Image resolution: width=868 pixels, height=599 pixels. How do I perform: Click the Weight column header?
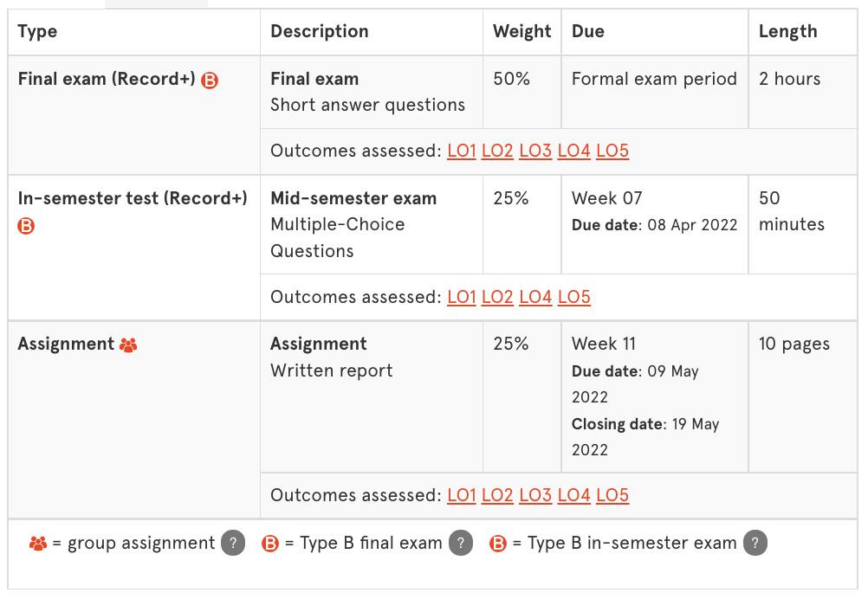coord(521,32)
